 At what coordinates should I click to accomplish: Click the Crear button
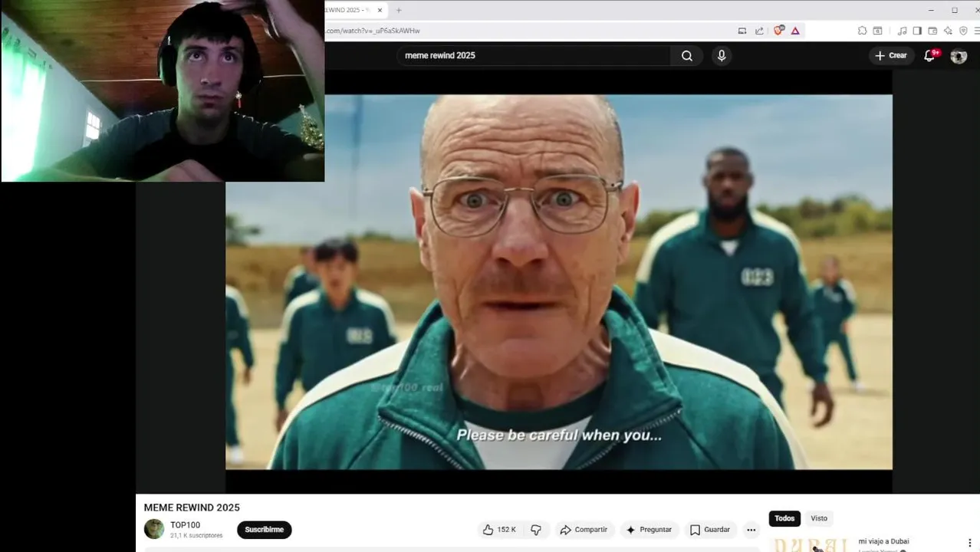click(891, 56)
